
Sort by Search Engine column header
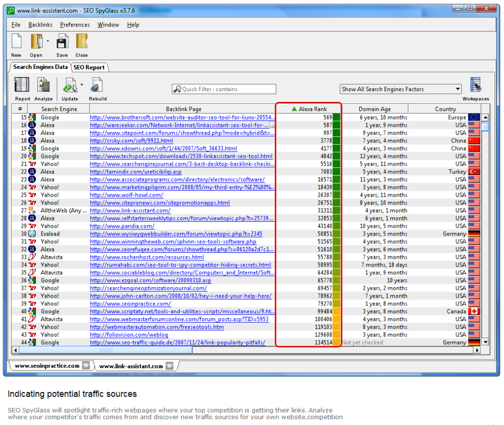pos(59,109)
